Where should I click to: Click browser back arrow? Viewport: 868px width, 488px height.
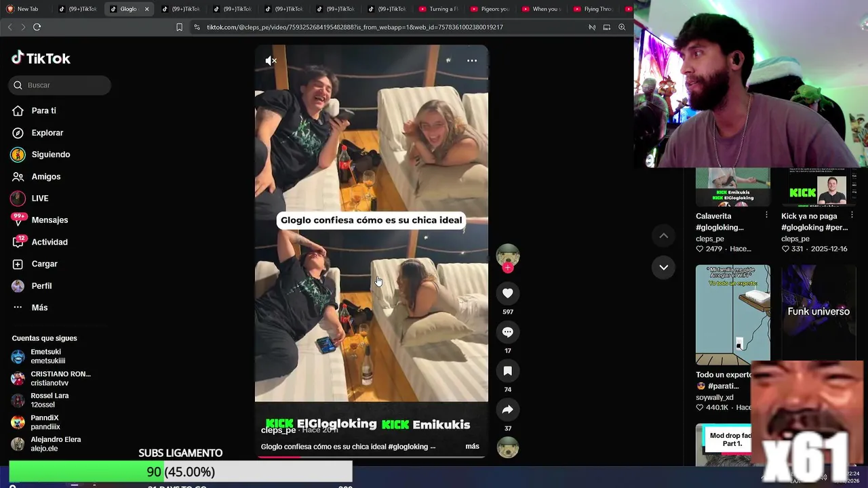[x=9, y=27]
